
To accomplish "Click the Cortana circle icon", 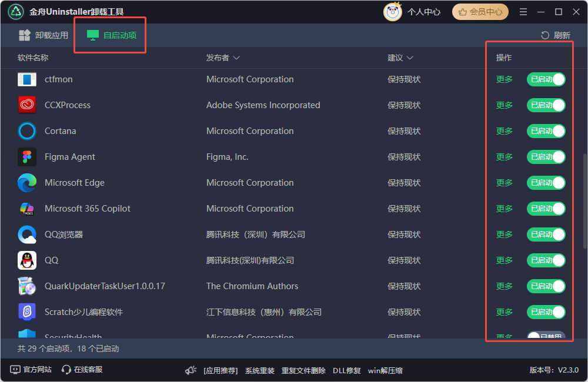I will [x=27, y=131].
